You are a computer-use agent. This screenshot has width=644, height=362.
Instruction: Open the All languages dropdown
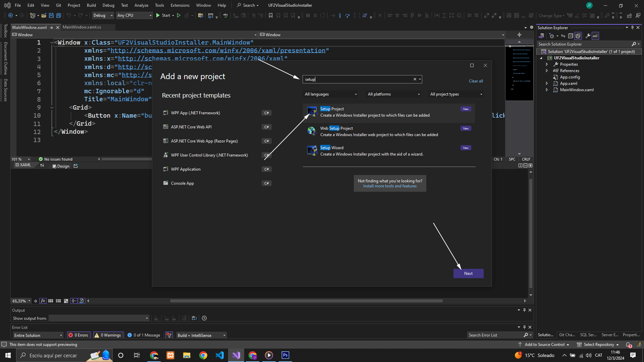tap(330, 94)
